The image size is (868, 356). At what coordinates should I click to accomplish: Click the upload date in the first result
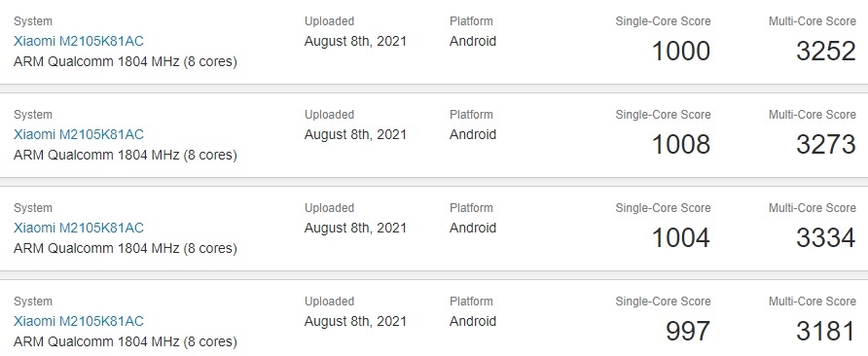pos(355,41)
